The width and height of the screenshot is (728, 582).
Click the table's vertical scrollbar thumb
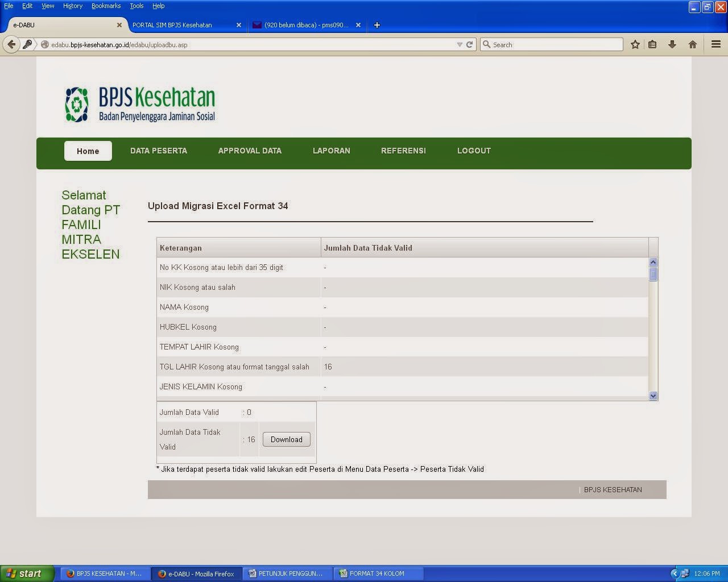(x=653, y=274)
